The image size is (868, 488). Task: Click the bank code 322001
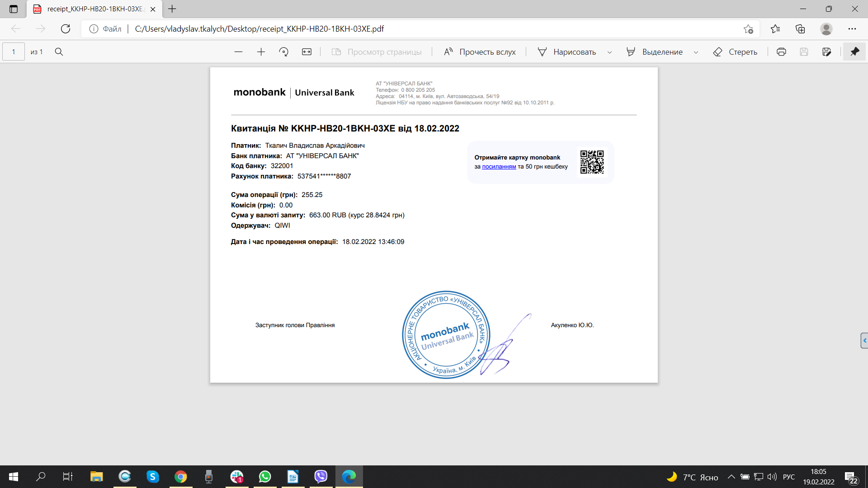(282, 166)
